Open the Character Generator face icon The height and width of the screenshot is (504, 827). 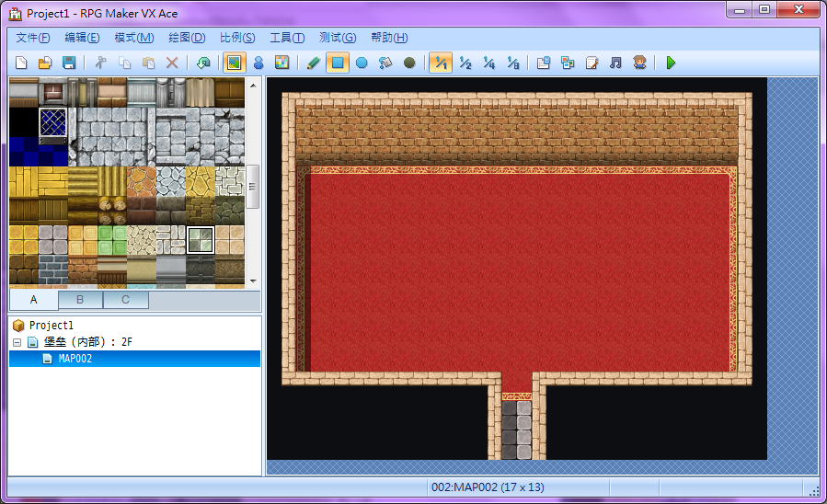coord(639,63)
